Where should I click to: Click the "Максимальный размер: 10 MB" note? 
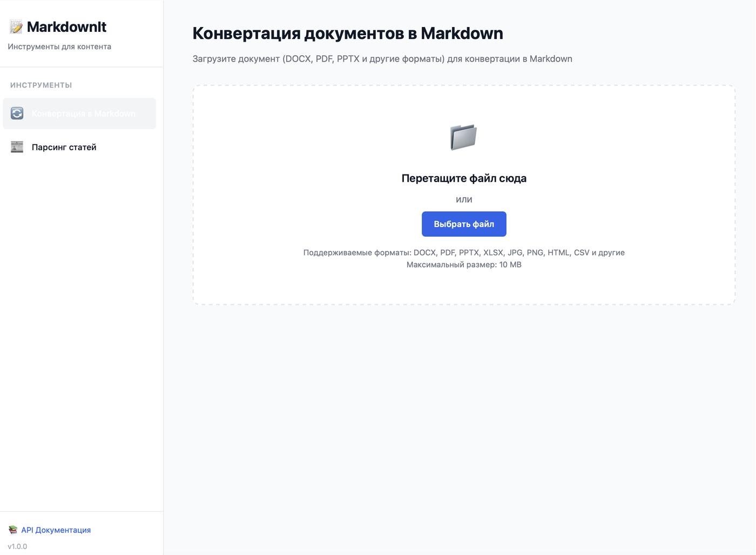[464, 264]
